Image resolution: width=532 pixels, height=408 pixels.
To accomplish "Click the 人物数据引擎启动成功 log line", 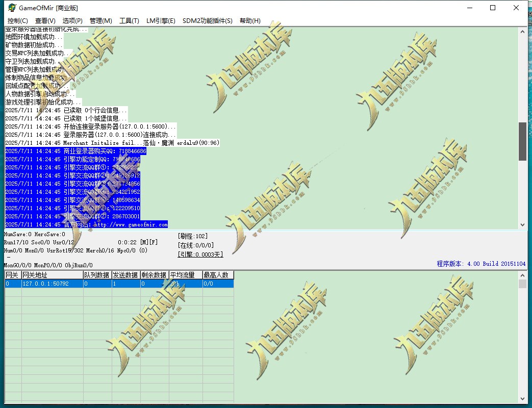I will [x=40, y=94].
